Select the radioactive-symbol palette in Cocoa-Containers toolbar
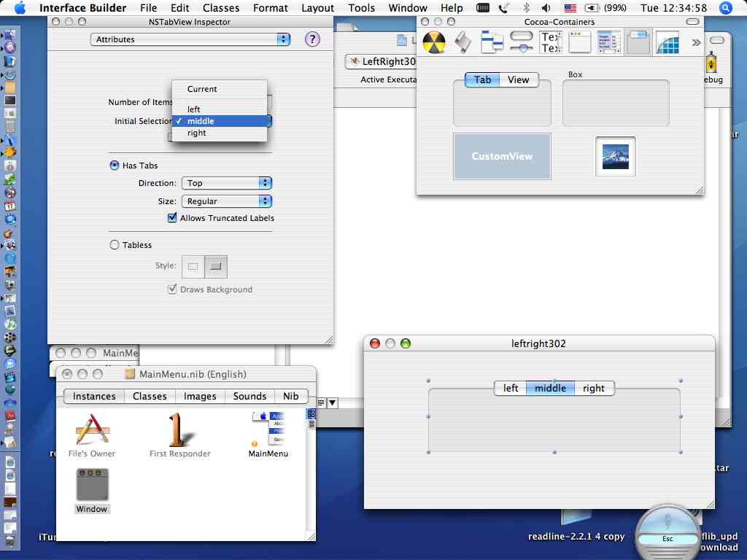 coord(433,42)
